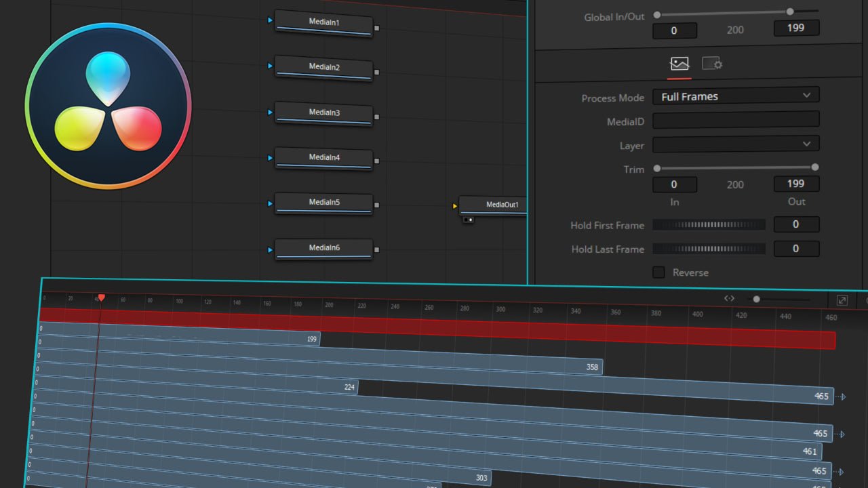Screen dimensions: 868x488
Task: Select the red range bar in timeline
Action: (437, 328)
